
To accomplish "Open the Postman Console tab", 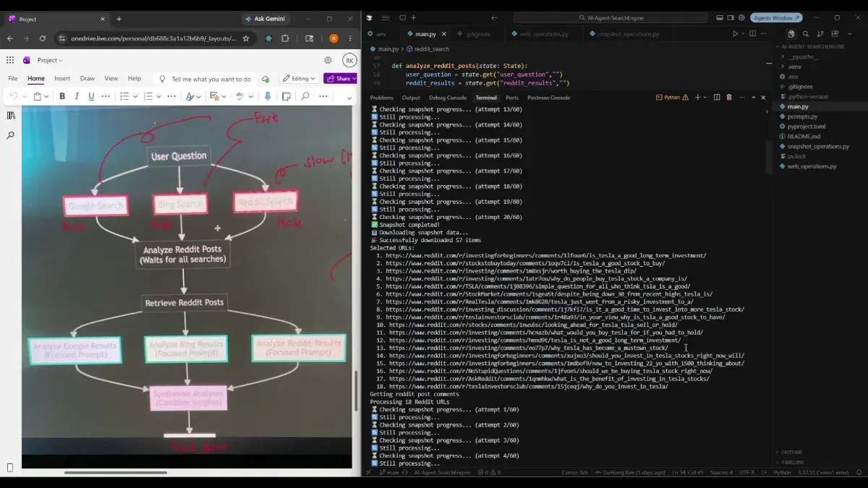I will tap(548, 98).
